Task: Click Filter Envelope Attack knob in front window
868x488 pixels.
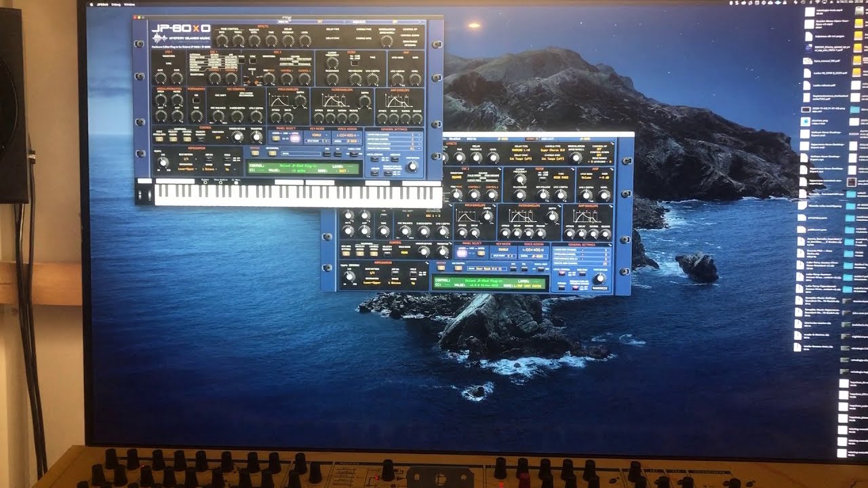Action: click(318, 118)
